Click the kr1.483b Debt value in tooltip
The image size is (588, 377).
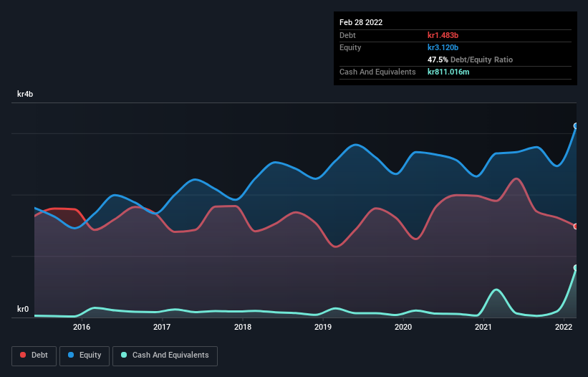pyautogui.click(x=445, y=35)
